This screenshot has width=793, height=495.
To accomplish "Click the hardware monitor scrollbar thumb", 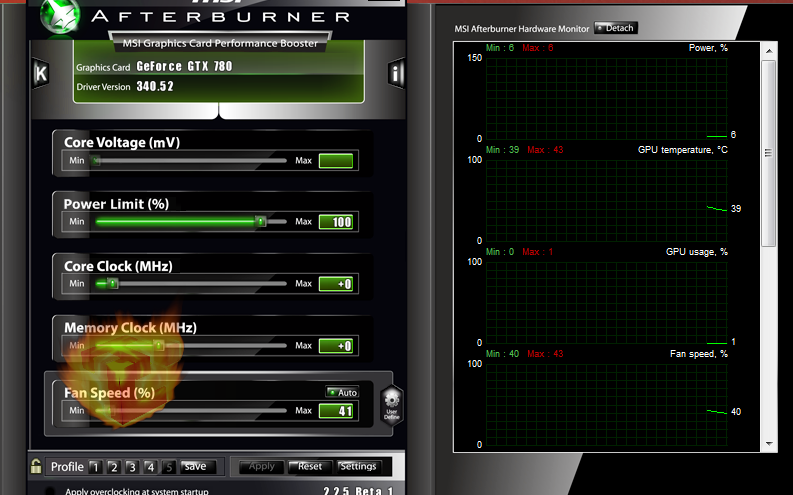I will [769, 154].
